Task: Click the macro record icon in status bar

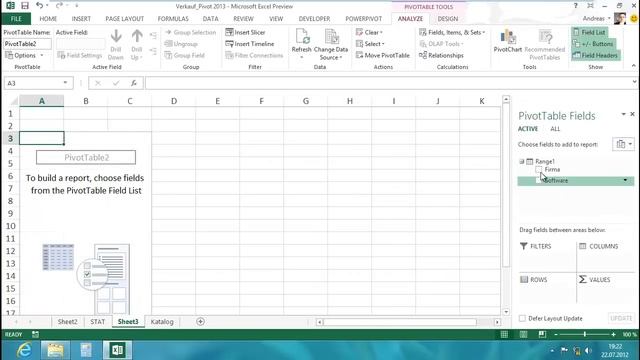Action: pos(36,334)
